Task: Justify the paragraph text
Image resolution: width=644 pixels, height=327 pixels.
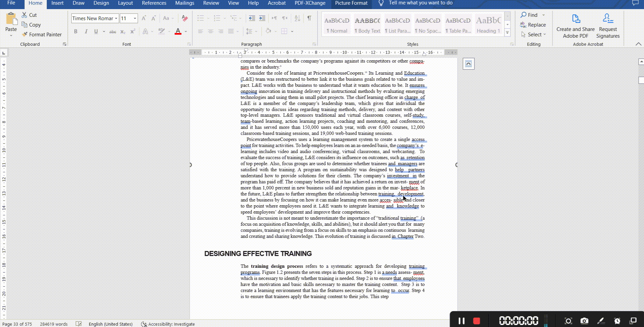Action: (x=231, y=32)
